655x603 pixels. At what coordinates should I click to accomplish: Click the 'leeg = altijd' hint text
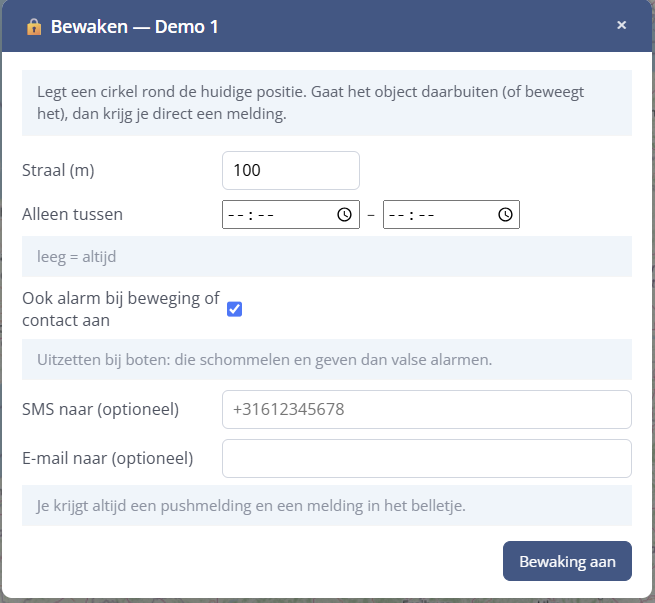tap(76, 256)
